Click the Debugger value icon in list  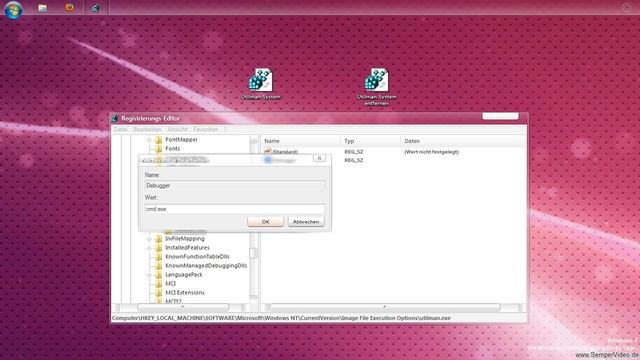268,160
